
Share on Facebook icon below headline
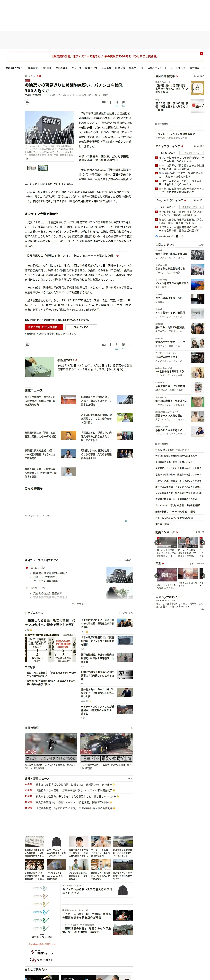[x=111, y=102]
